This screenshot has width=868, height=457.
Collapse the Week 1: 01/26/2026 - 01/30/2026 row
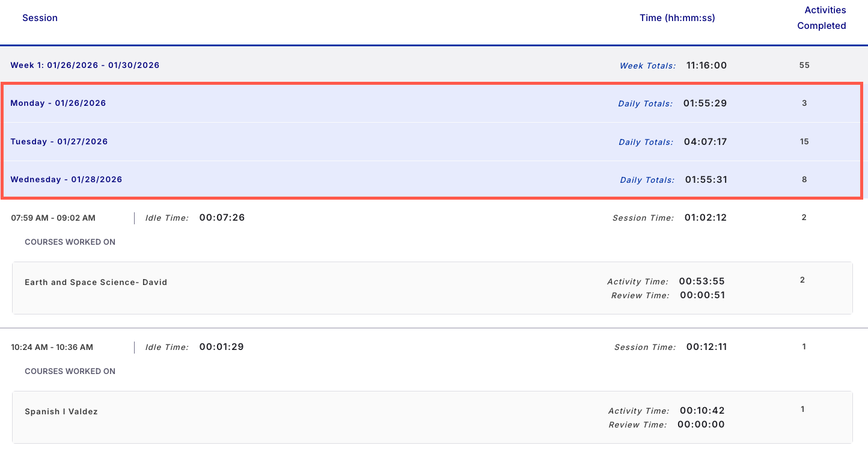(434, 65)
